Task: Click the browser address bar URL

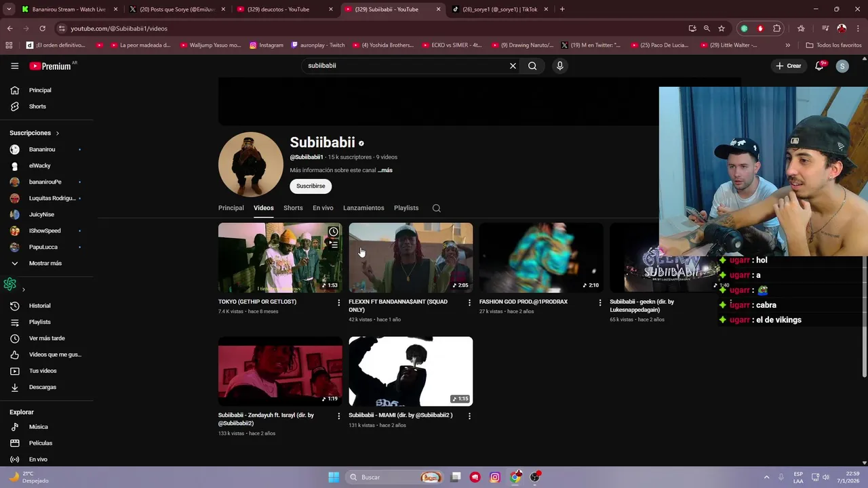Action: 119,28
